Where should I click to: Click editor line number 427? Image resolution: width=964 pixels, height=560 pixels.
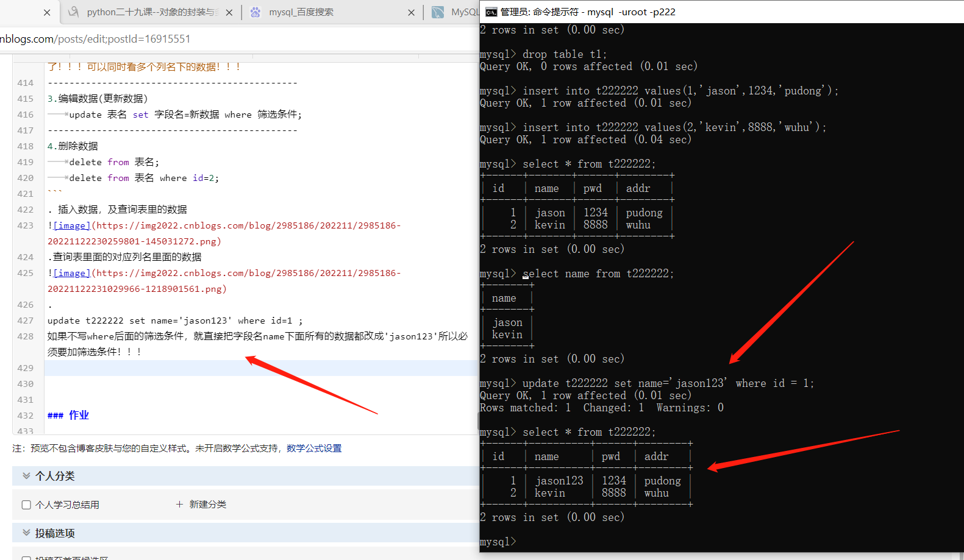tap(26, 321)
